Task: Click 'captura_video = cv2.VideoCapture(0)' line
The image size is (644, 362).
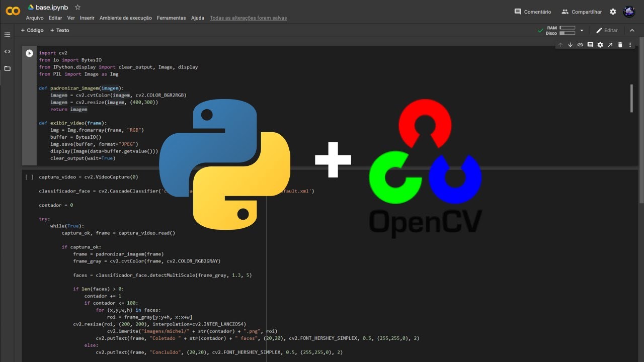Action: pyautogui.click(x=89, y=177)
